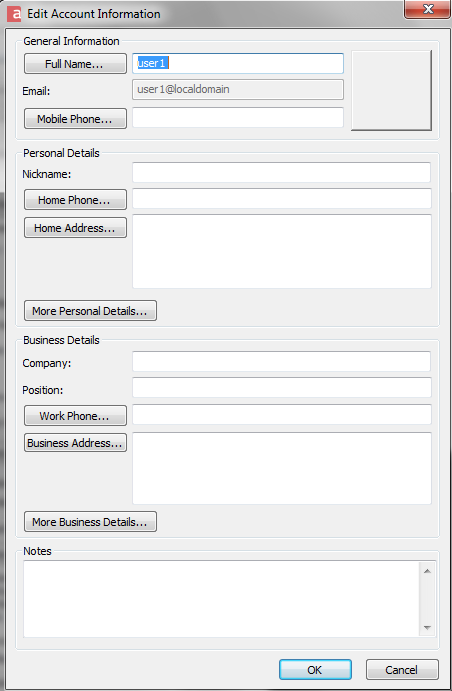Expand More Business Details
The height and width of the screenshot is (691, 452).
[x=90, y=521]
